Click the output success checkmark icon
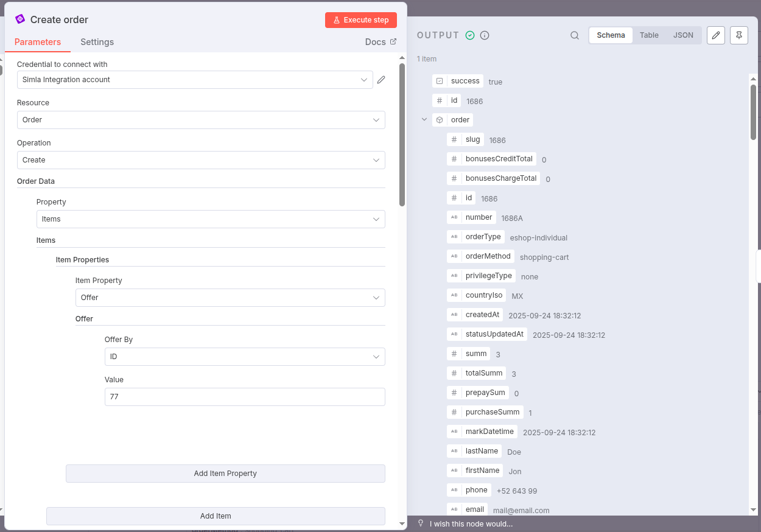 click(x=470, y=35)
